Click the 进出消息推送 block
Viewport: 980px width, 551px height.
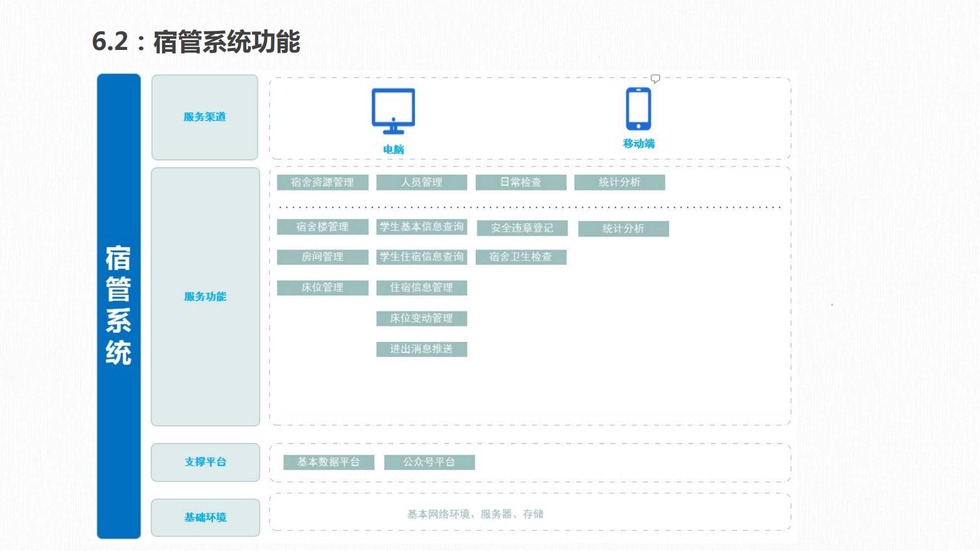(x=421, y=349)
